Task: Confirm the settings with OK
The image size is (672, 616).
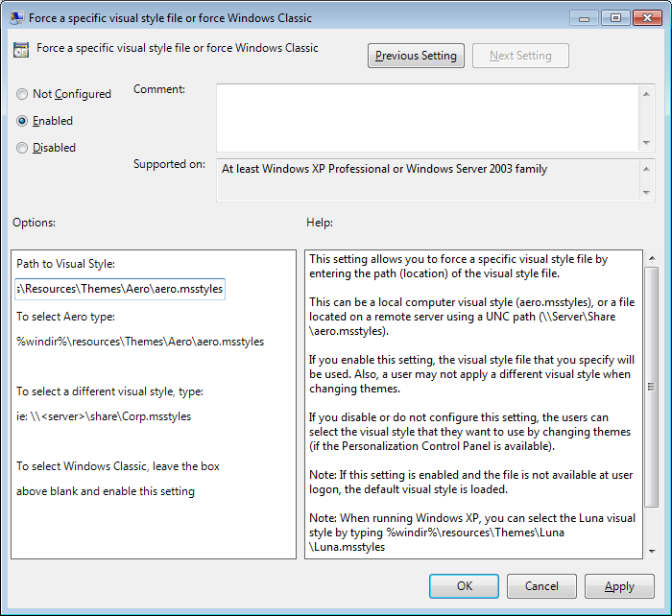Action: [464, 585]
